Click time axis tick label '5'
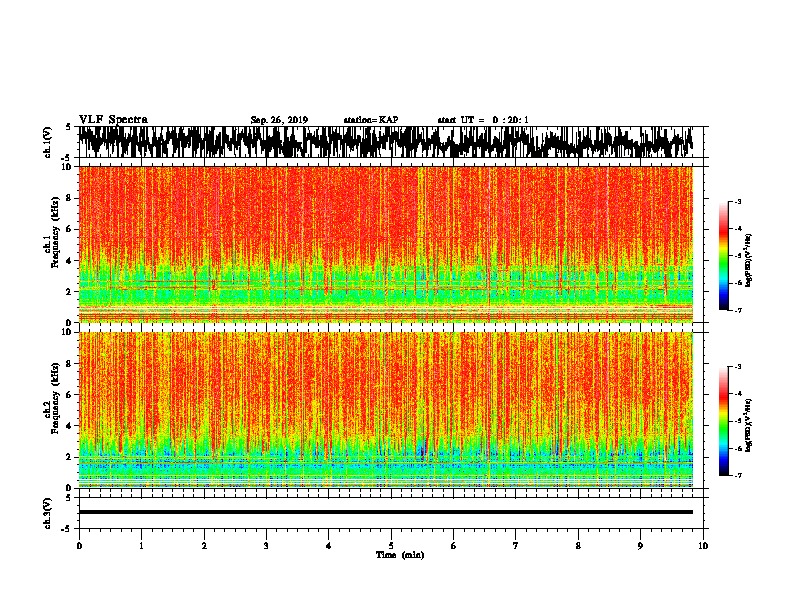Viewport: 792px width, 612px height. 391,546
